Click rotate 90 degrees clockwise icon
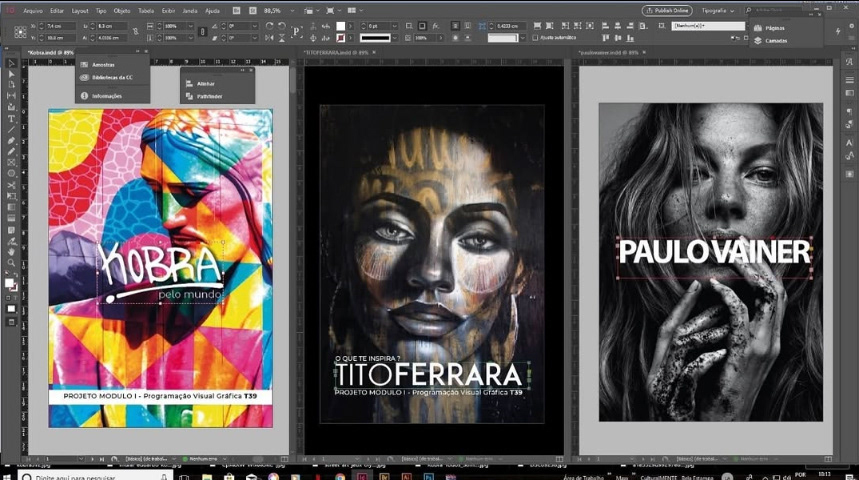 click(269, 26)
